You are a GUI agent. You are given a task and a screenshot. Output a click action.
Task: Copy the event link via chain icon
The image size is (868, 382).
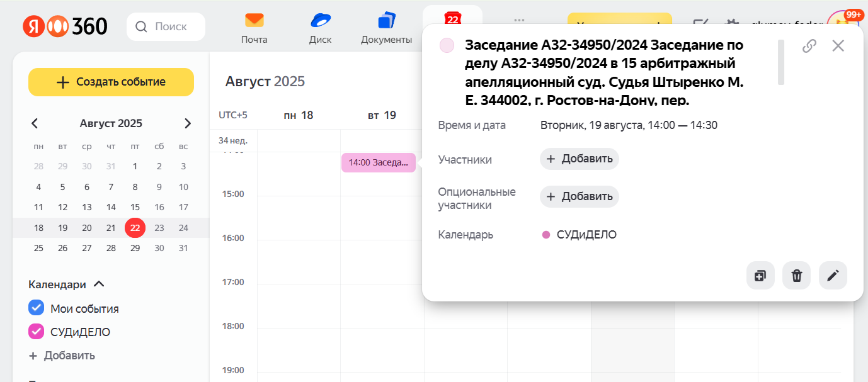point(809,46)
